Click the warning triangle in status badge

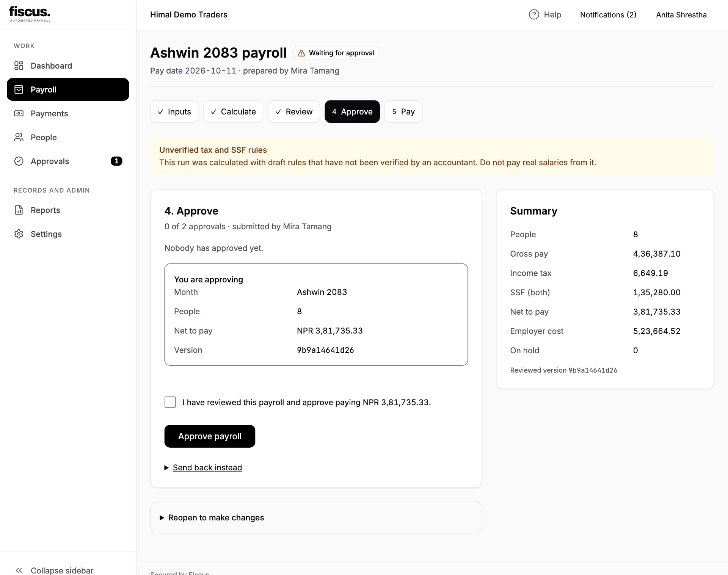tap(301, 53)
